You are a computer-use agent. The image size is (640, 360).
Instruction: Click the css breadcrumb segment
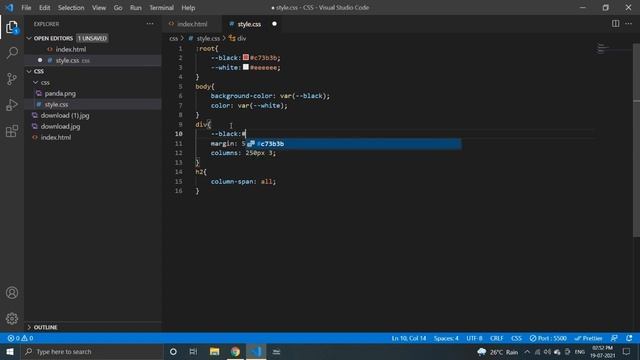pyautogui.click(x=173, y=38)
